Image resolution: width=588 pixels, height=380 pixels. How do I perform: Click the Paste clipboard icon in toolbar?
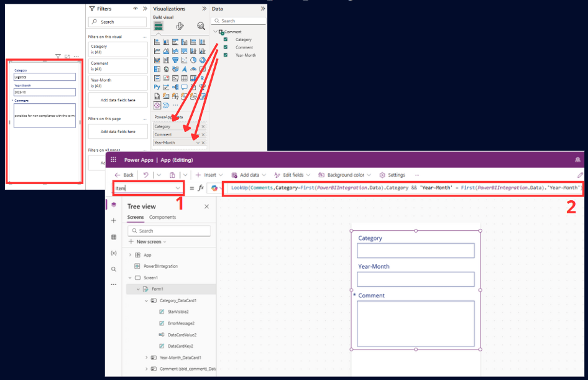point(172,175)
